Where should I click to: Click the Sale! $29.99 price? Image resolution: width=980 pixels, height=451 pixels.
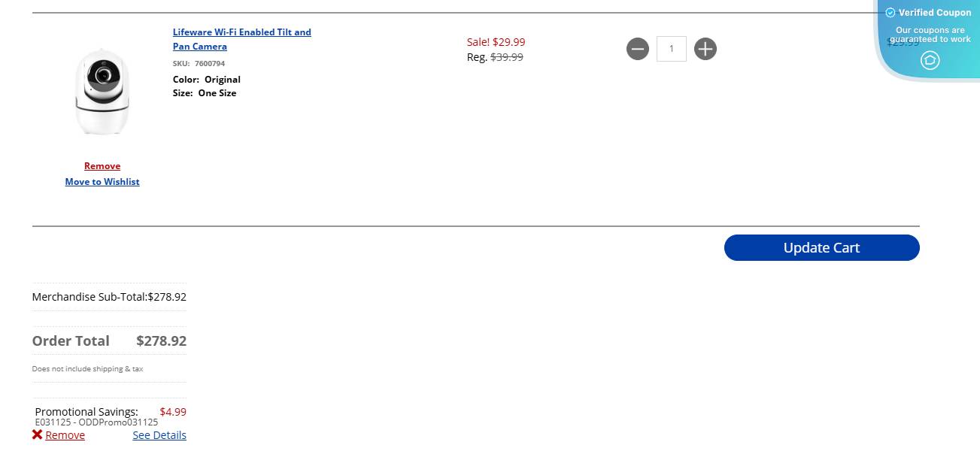point(496,42)
